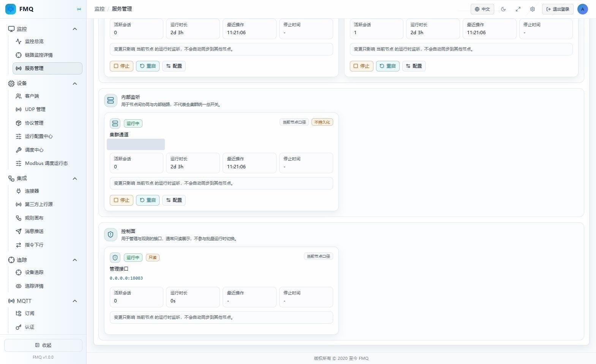Screen dimensions: 596x364
Task: Open UDP 管理 menu item
Action: pyautogui.click(x=47, y=109)
